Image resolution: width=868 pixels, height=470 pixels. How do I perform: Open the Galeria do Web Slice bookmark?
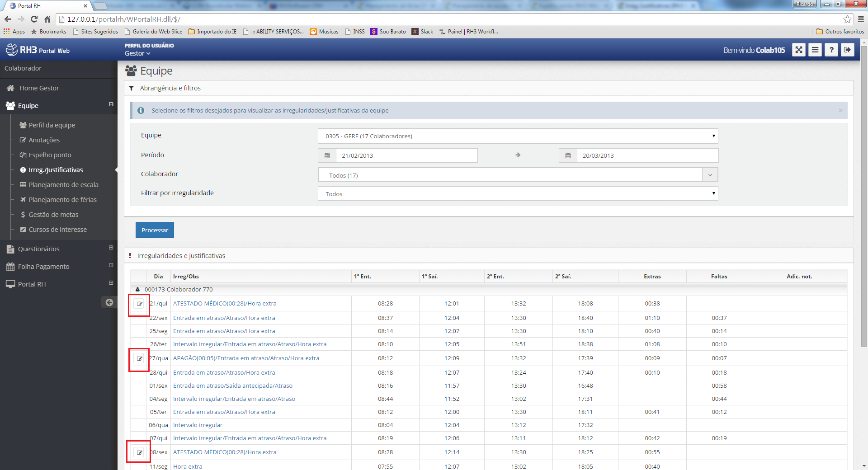153,32
